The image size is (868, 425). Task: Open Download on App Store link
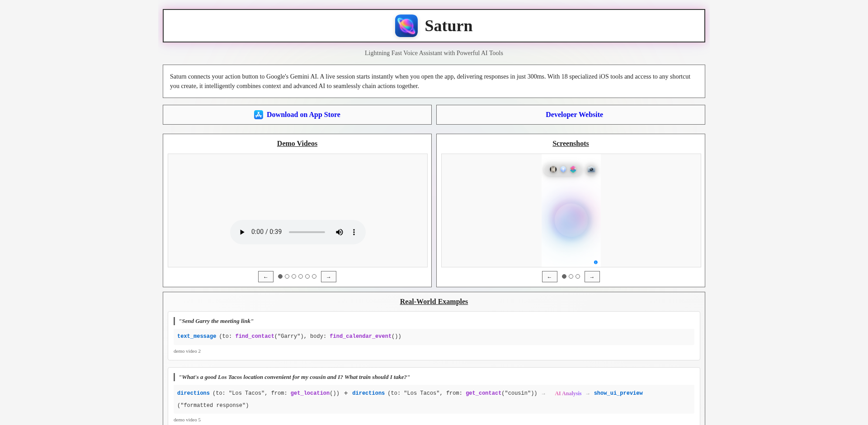297,115
